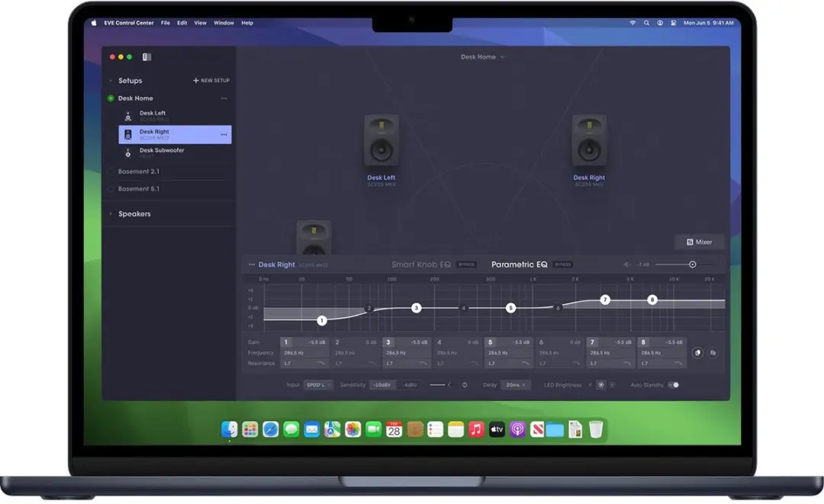Open the Delay 20ms dropdown
Viewport: 824px width, 504px height.
[516, 385]
